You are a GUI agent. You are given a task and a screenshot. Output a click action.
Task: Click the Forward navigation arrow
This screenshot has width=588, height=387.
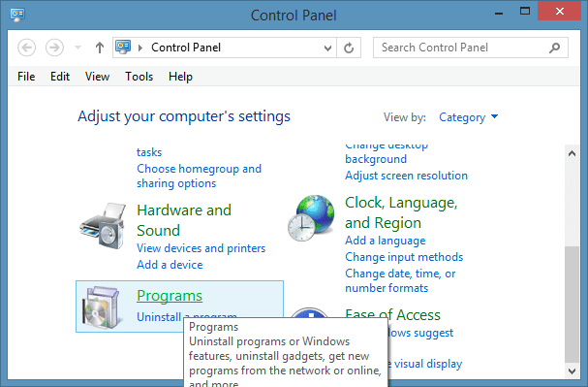(54, 48)
